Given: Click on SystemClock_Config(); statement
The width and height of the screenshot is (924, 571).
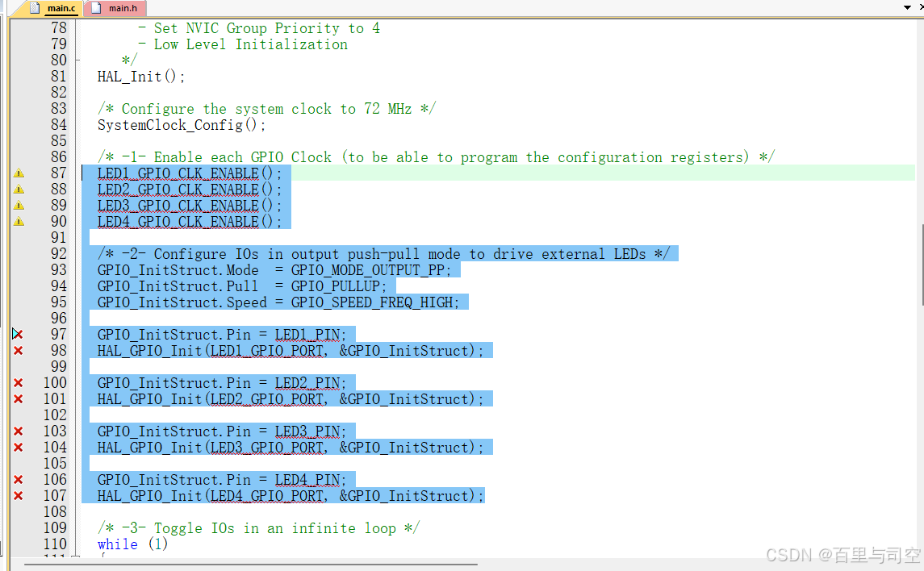Looking at the screenshot, I should pyautogui.click(x=181, y=125).
